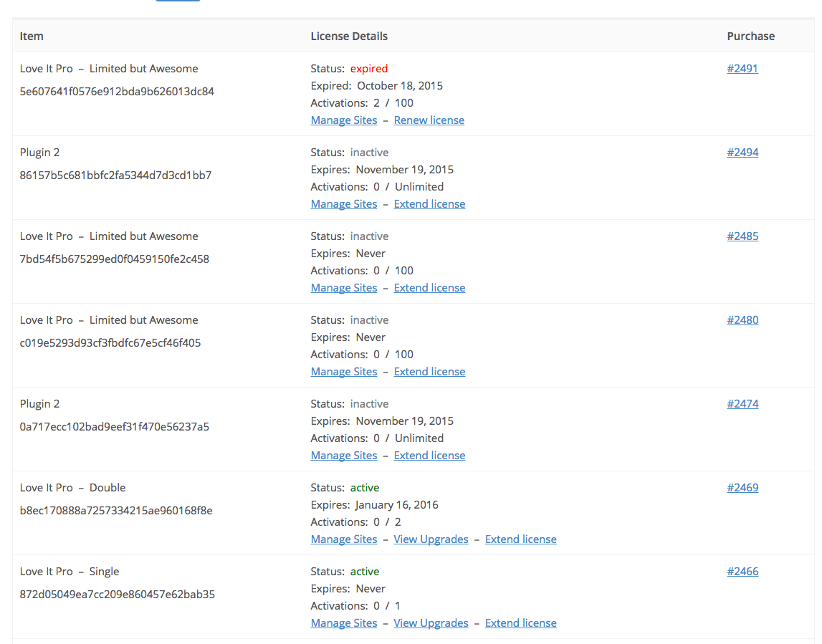Image resolution: width=822 pixels, height=644 pixels.
Task: Open purchase #2494 link
Action: coord(742,153)
